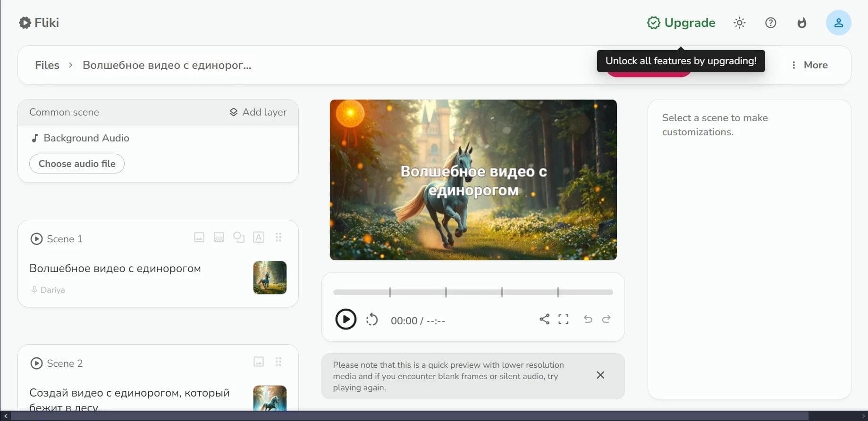Click the replay/restart icon in the player
The width and height of the screenshot is (868, 421).
click(372, 320)
